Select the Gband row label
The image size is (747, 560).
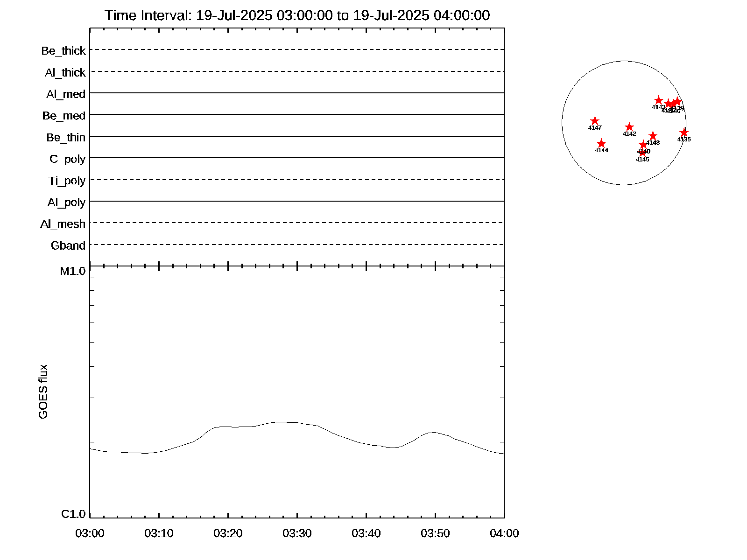coord(68,245)
